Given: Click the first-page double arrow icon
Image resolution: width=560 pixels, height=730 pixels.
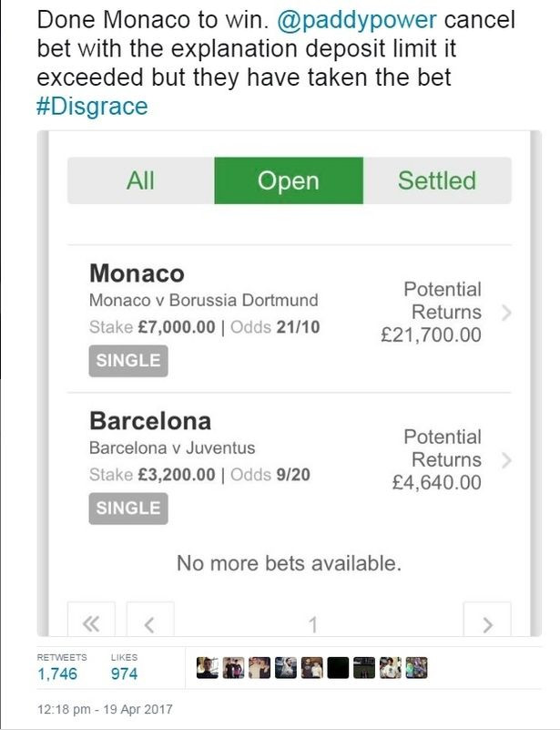Looking at the screenshot, I should (x=91, y=624).
